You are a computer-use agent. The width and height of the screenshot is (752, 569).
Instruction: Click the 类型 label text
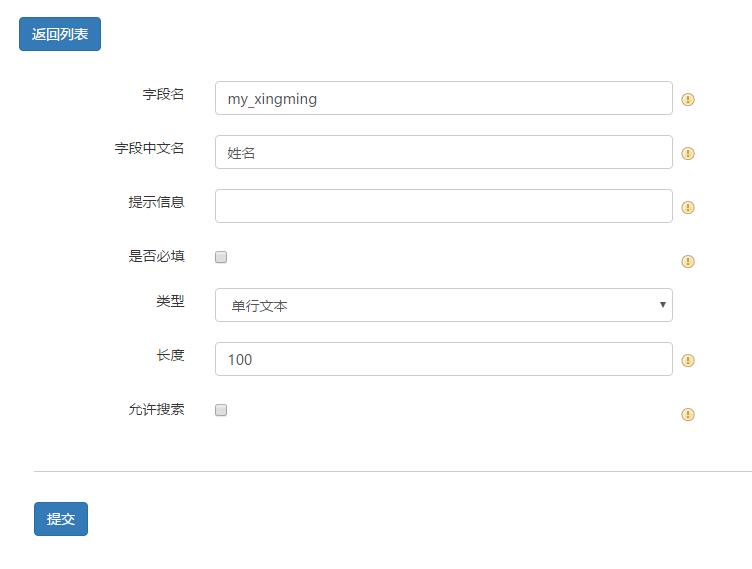(170, 302)
